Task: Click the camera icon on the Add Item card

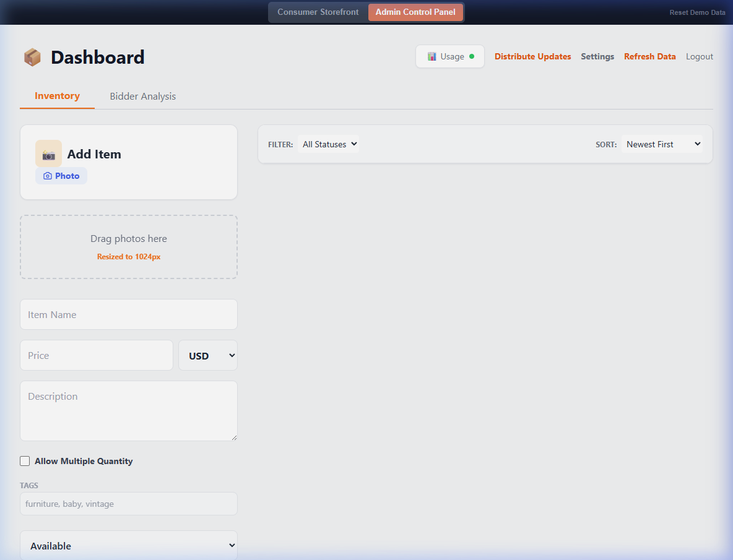Action: click(48, 153)
